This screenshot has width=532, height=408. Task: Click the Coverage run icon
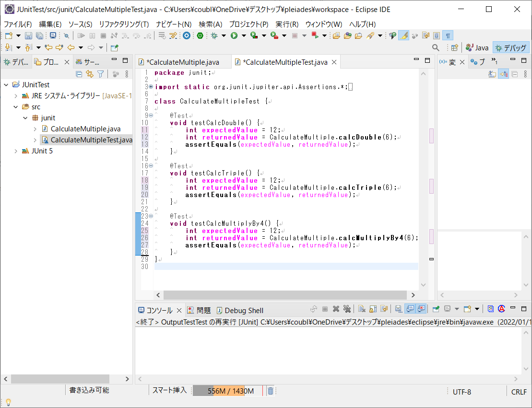coord(254,35)
